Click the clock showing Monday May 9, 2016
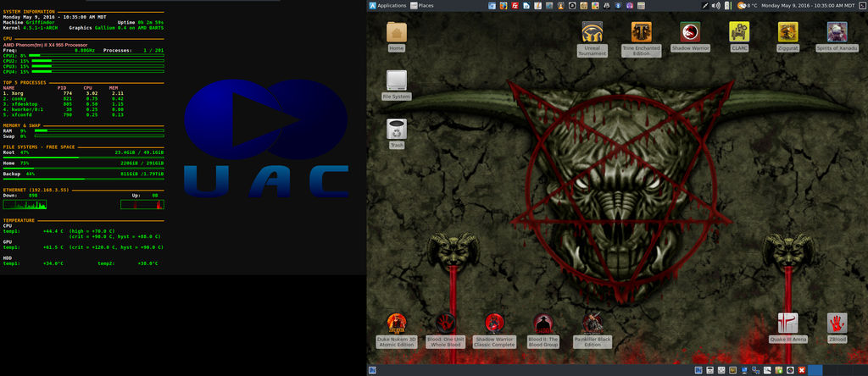Viewport: 868px width, 376px height. (x=808, y=6)
